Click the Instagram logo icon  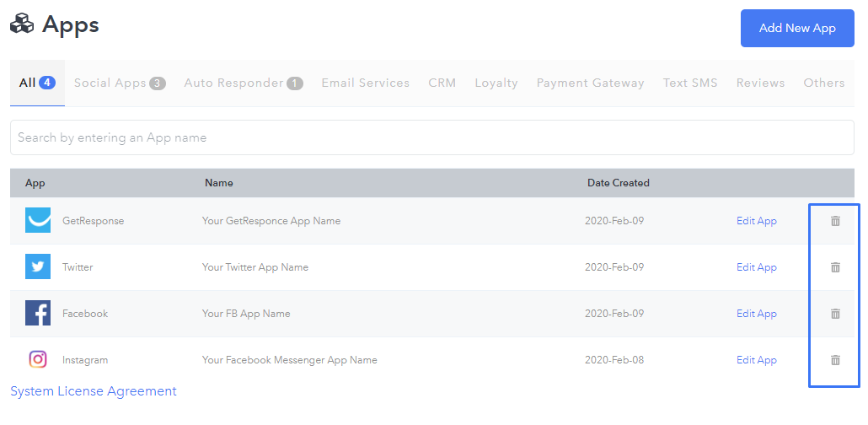point(38,359)
